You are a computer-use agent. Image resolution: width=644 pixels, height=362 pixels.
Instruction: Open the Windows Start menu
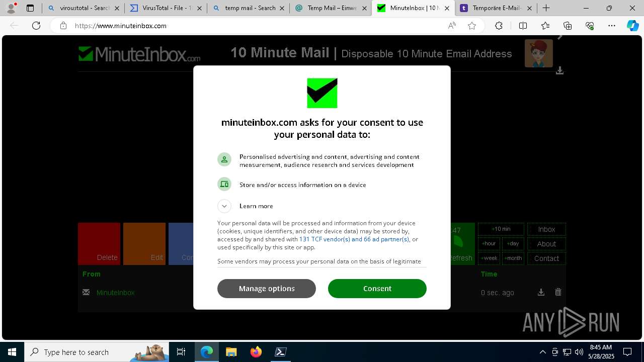(x=12, y=352)
